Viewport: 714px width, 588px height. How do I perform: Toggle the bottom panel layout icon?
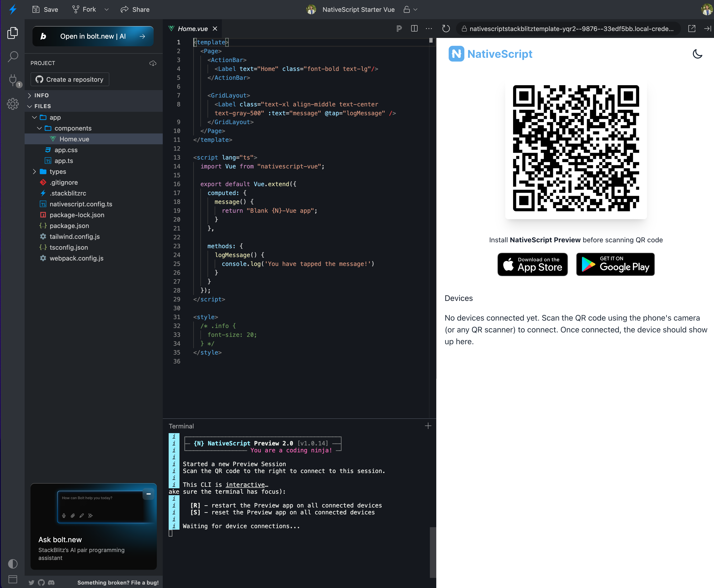coord(13,579)
